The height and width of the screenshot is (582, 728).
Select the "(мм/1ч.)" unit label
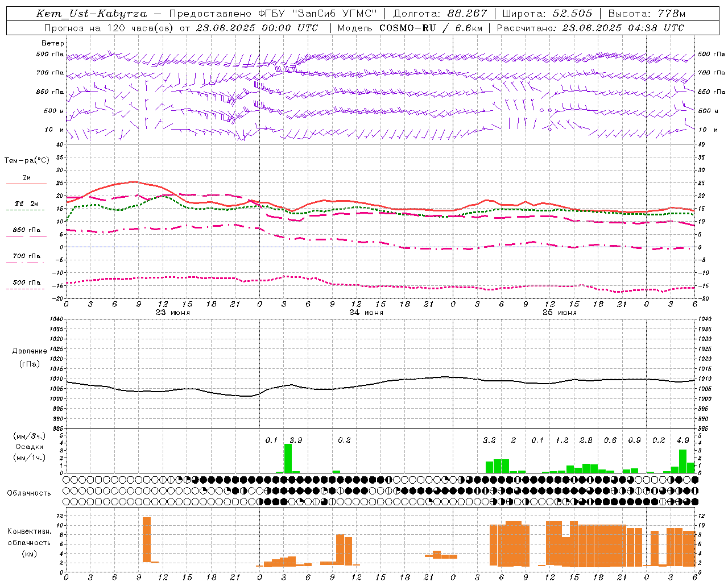[x=29, y=458]
